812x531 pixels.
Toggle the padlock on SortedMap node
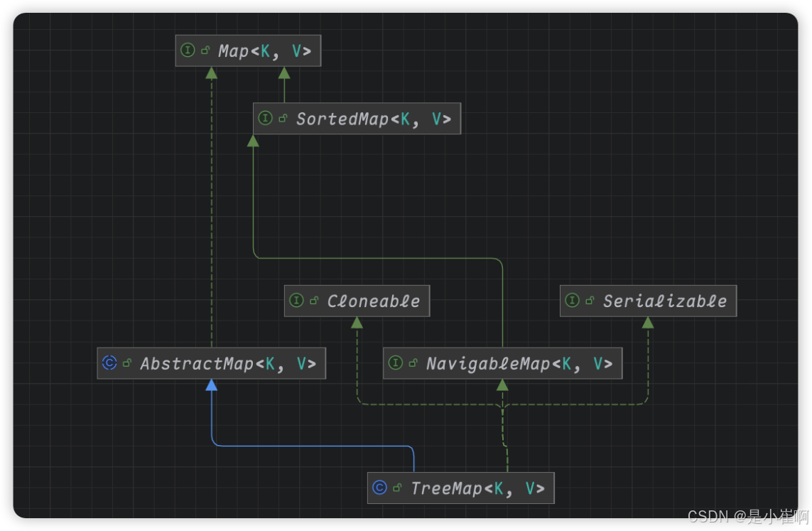[x=281, y=119]
